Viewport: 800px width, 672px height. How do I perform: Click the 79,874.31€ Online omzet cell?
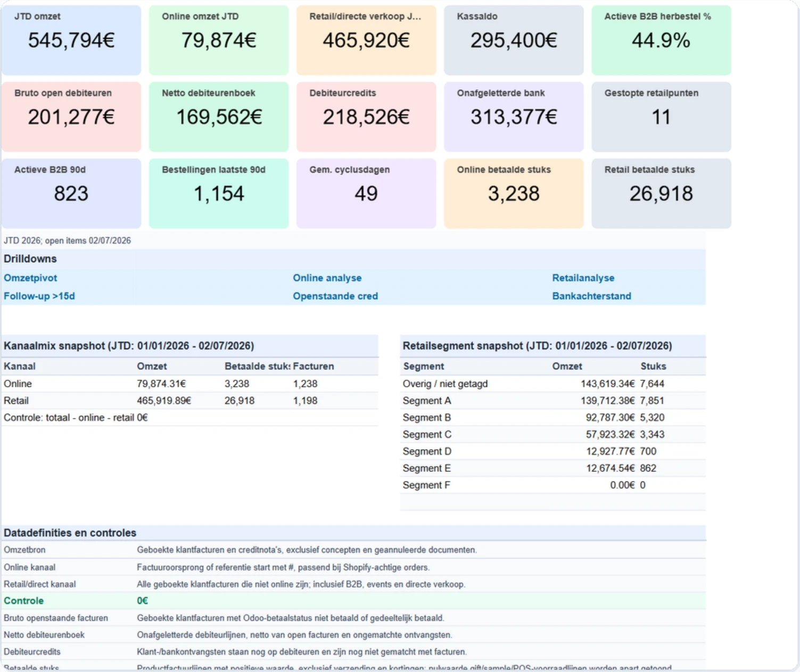[161, 384]
